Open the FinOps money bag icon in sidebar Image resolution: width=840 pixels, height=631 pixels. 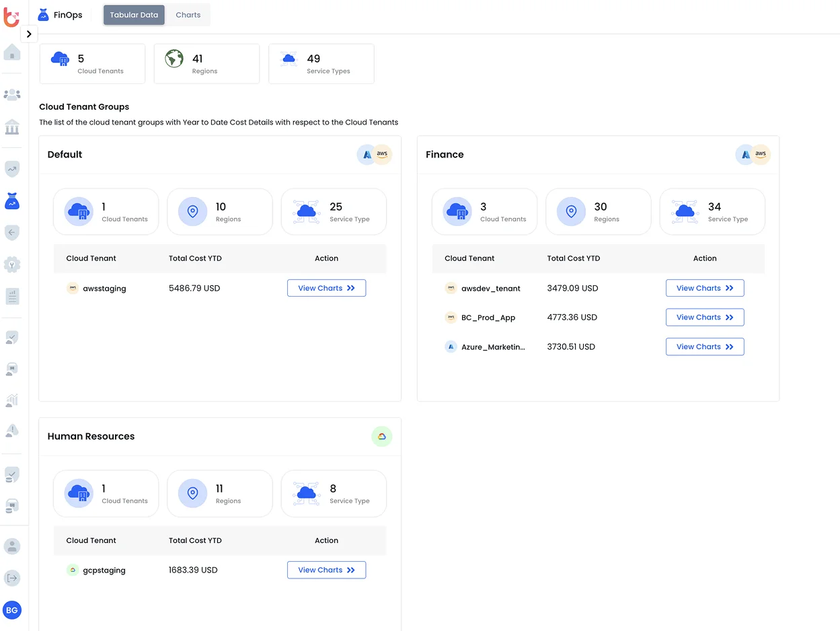click(x=12, y=200)
